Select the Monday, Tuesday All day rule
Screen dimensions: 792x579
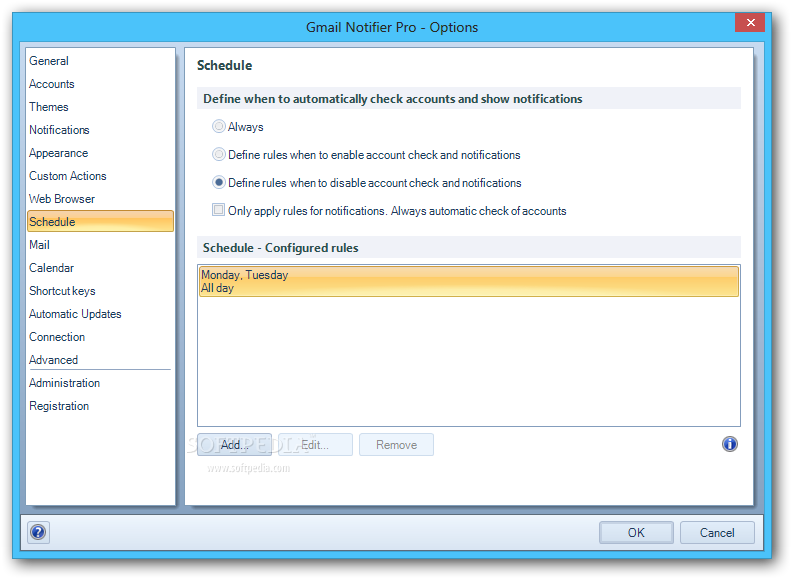pos(469,281)
